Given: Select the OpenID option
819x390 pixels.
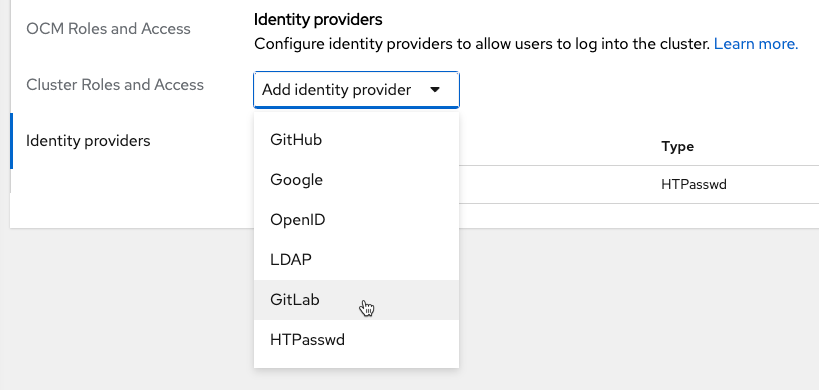Looking at the screenshot, I should coord(356,220).
